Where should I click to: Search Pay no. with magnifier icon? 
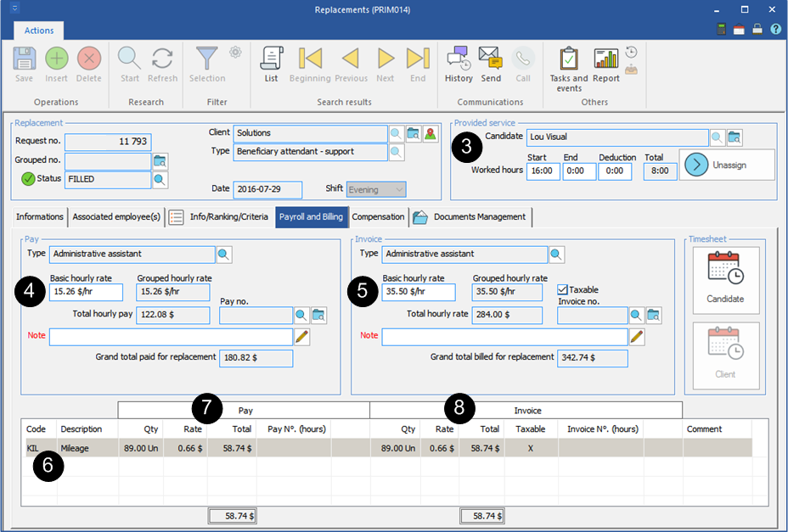click(301, 316)
